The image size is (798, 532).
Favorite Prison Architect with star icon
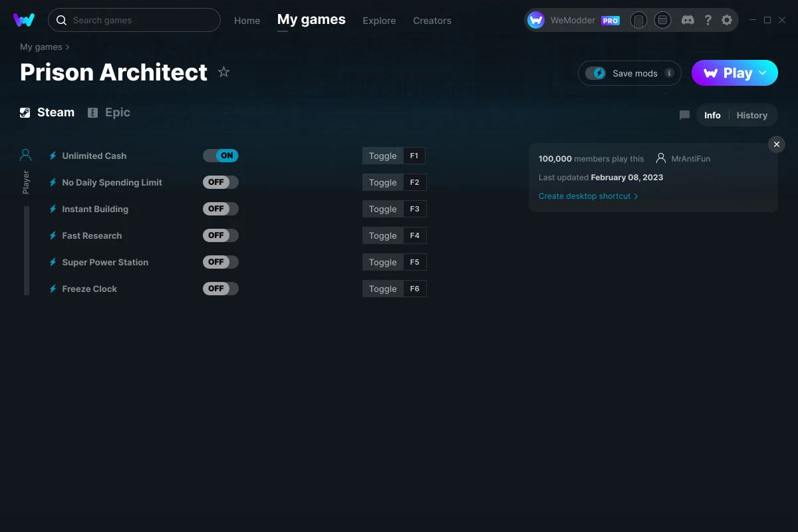tap(223, 72)
